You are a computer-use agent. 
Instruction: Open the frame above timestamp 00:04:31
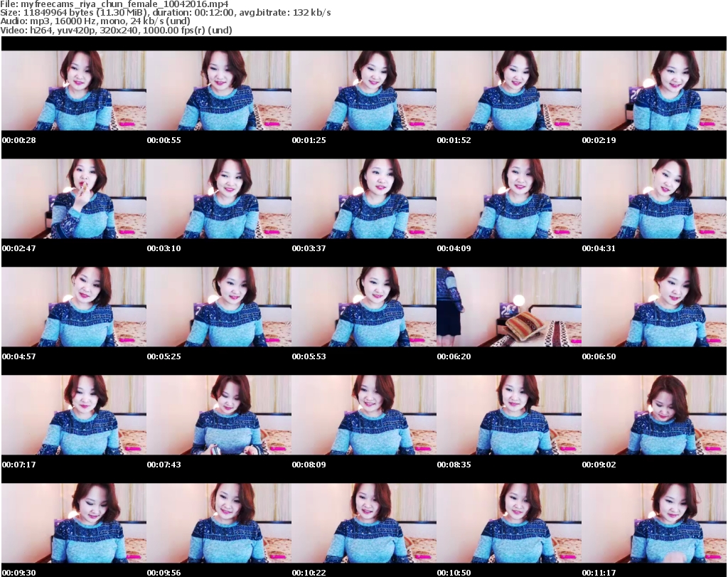coord(654,198)
